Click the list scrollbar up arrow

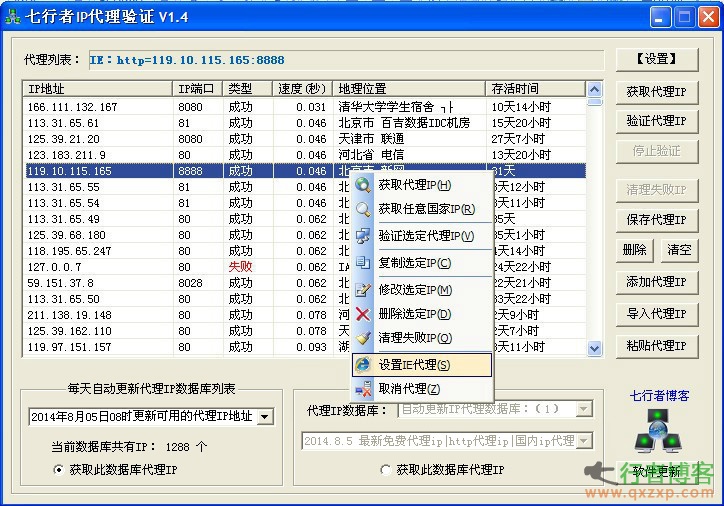[x=594, y=89]
